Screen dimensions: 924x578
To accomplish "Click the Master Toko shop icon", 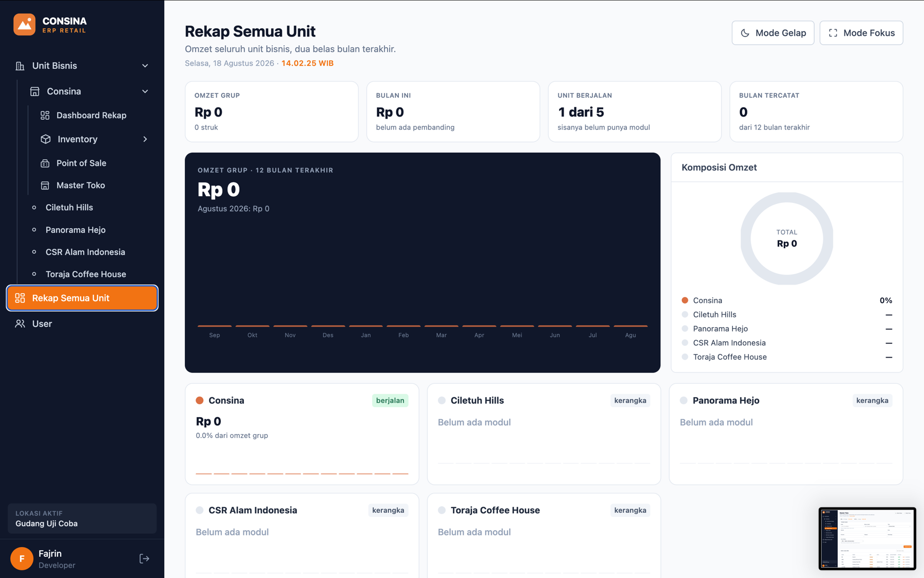I will pyautogui.click(x=45, y=185).
